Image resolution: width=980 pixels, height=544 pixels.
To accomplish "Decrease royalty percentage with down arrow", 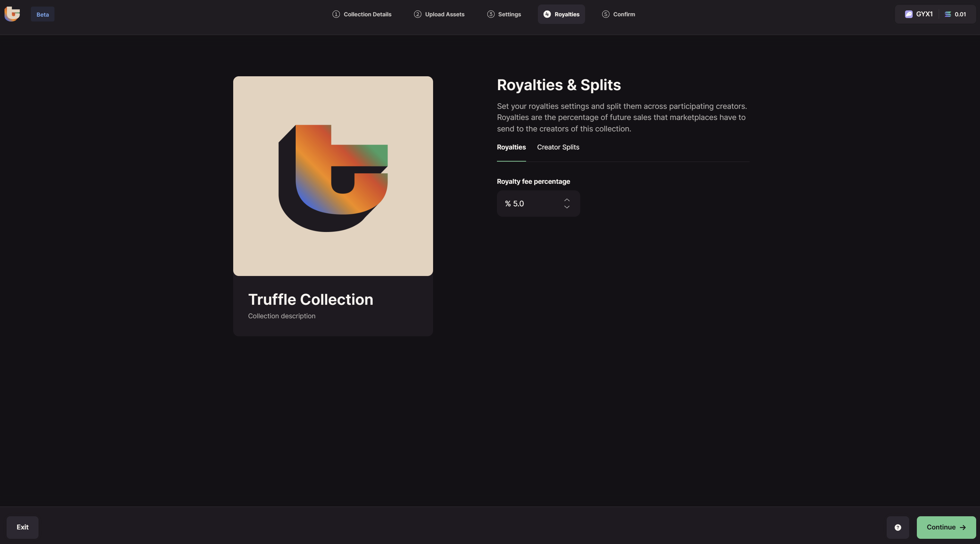I will tap(566, 207).
